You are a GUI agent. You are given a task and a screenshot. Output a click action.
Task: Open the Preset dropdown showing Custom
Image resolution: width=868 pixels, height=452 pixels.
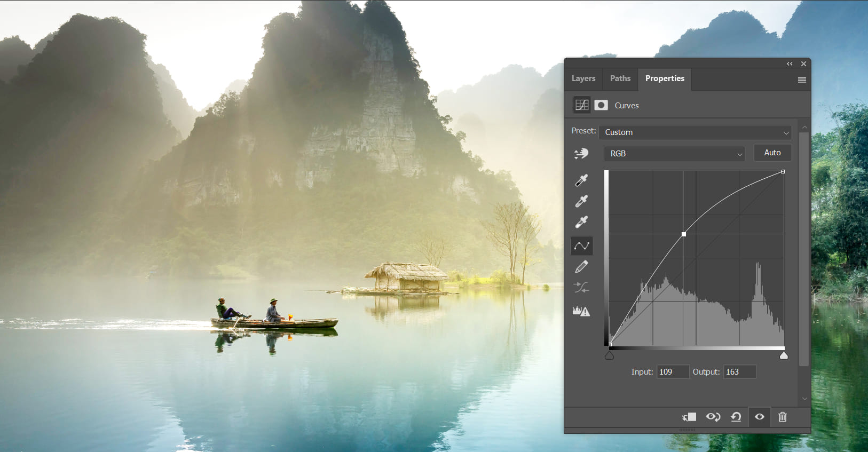coord(695,132)
